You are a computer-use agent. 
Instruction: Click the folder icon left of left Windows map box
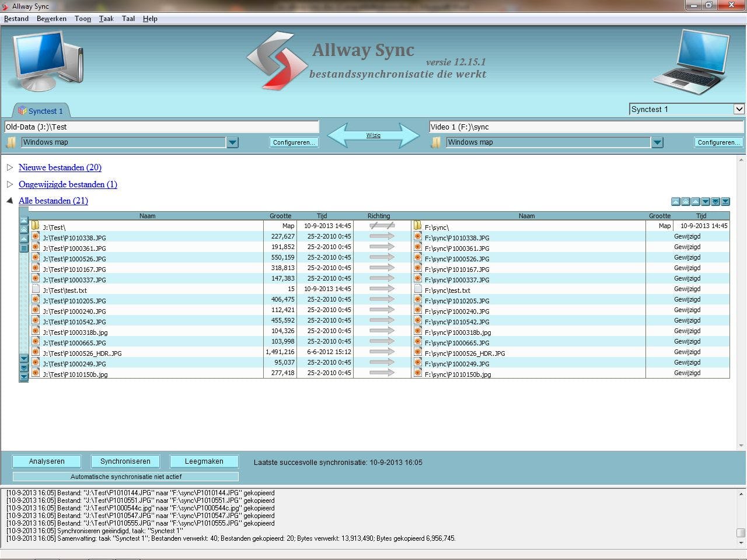pyautogui.click(x=11, y=142)
